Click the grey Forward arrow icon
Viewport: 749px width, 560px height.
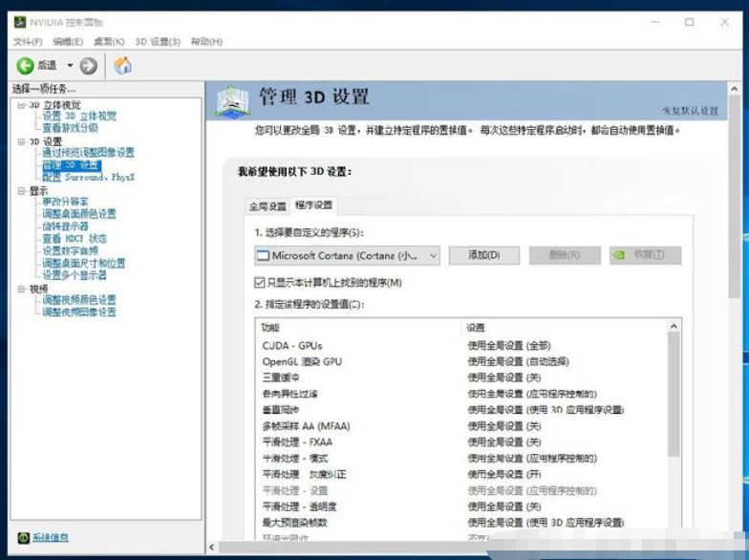(89, 65)
